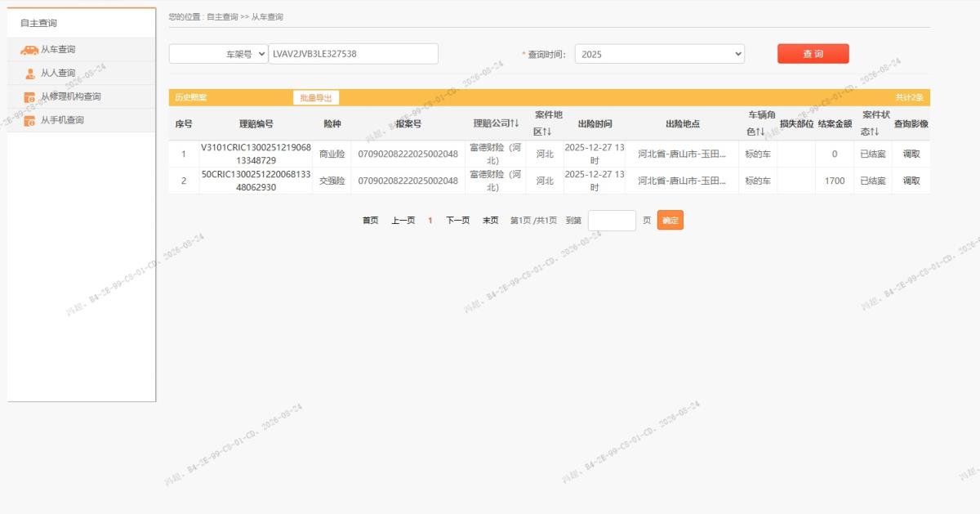980x514 pixels.
Task: Sort by 理赔公司 column header
Action: coord(496,123)
